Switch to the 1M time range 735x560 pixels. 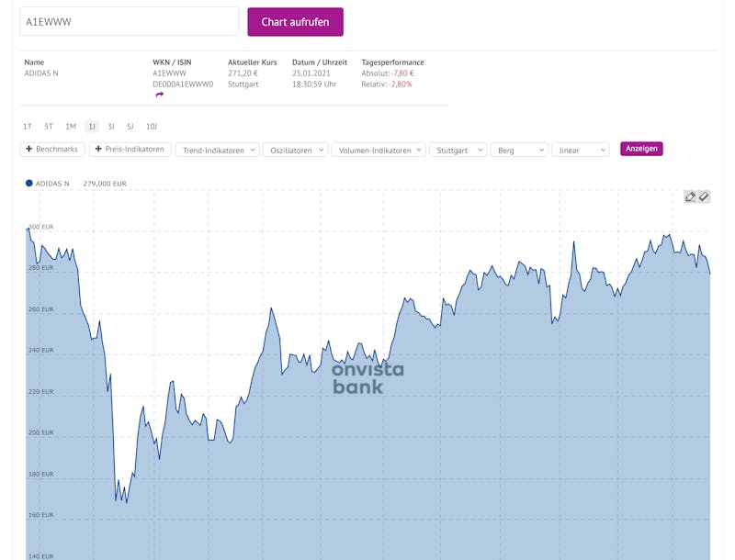tap(71, 127)
